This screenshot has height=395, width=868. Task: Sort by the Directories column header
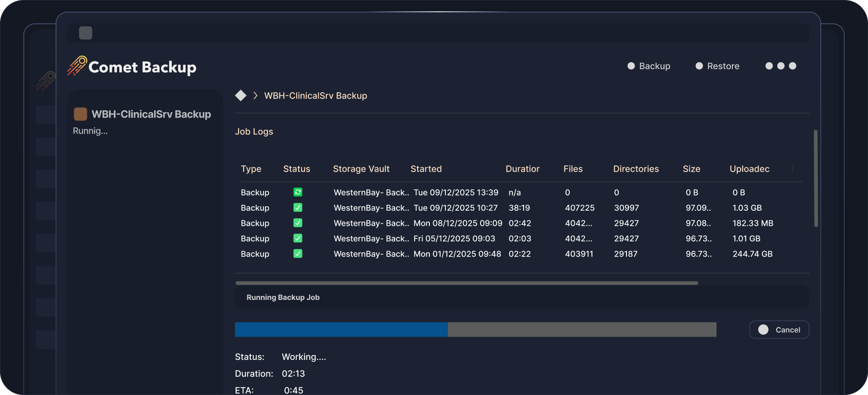636,169
